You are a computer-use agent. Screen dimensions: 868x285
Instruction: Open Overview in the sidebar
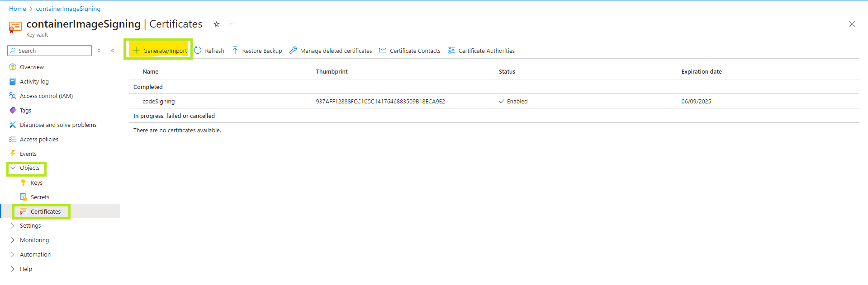click(32, 67)
